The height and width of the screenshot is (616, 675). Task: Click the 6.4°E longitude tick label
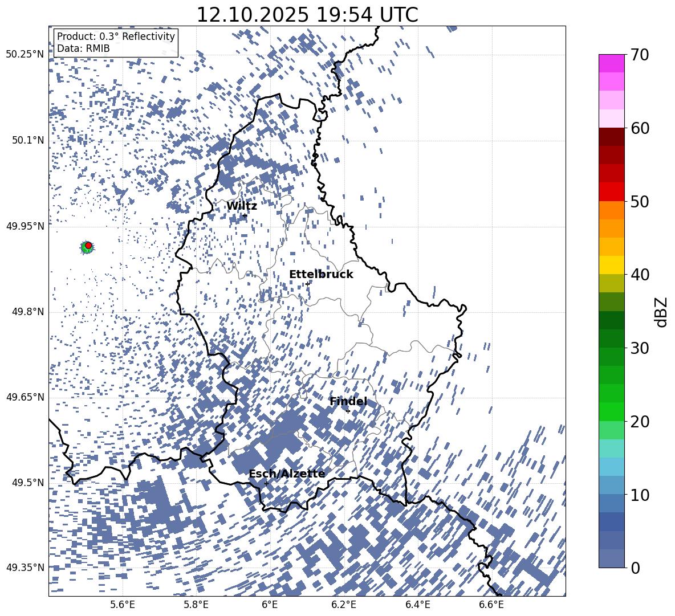(417, 605)
